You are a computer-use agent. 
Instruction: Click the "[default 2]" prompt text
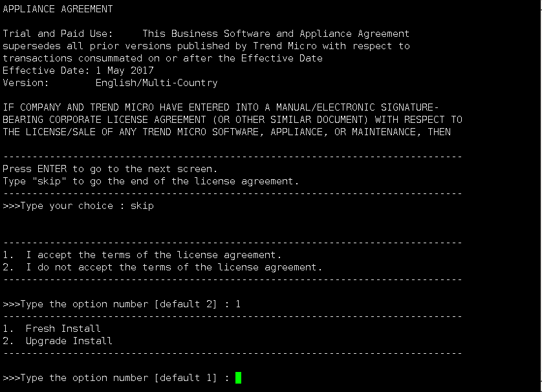pyautogui.click(x=186, y=304)
